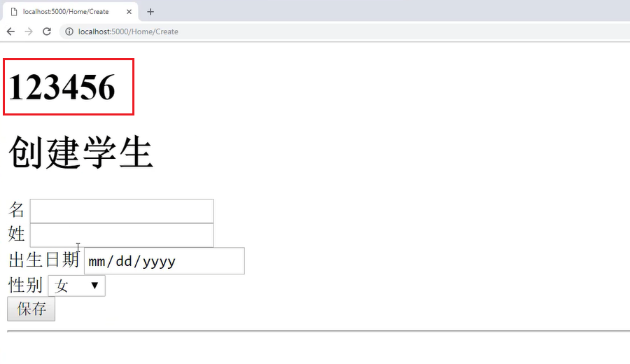The width and height of the screenshot is (630, 364).
Task: Reload the page with the refresh icon
Action: [47, 31]
